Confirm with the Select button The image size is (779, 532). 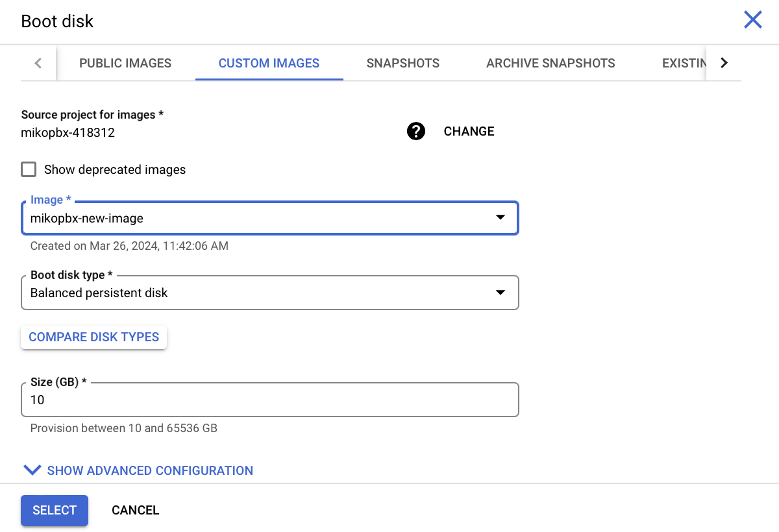pos(55,511)
